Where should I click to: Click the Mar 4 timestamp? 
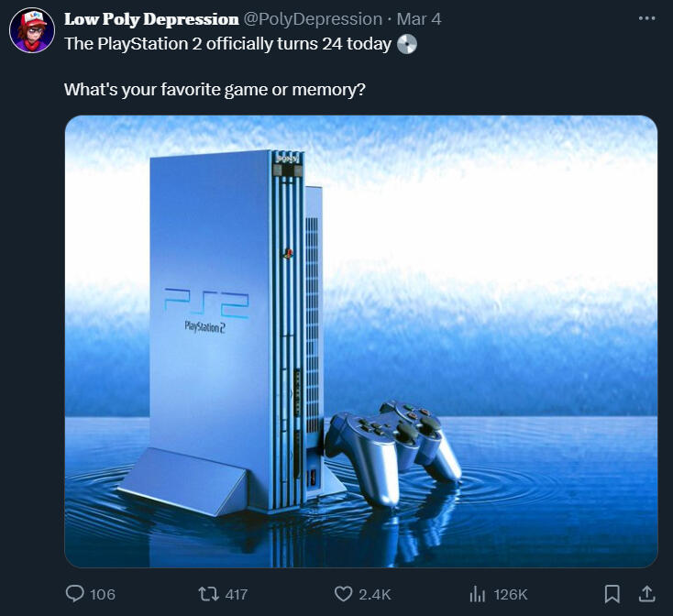[x=419, y=19]
